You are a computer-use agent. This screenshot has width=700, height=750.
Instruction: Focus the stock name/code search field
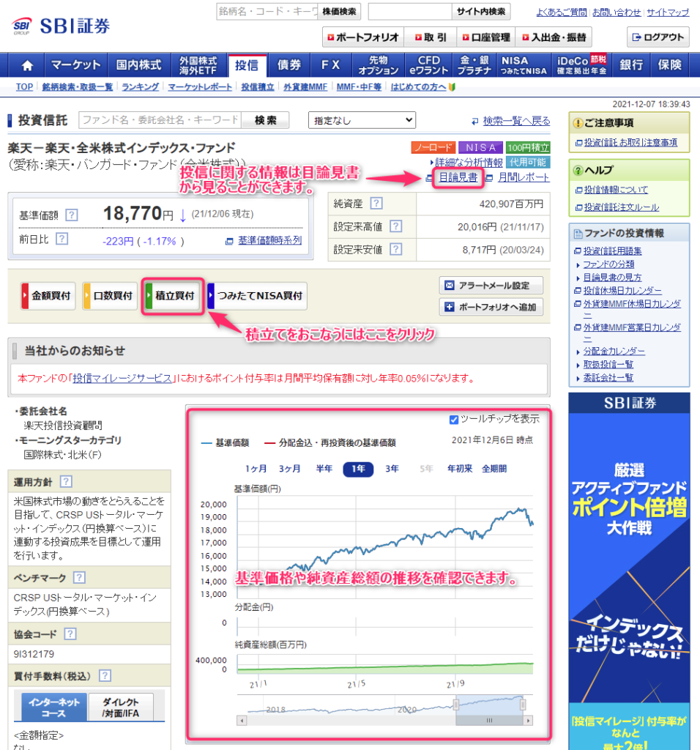267,12
